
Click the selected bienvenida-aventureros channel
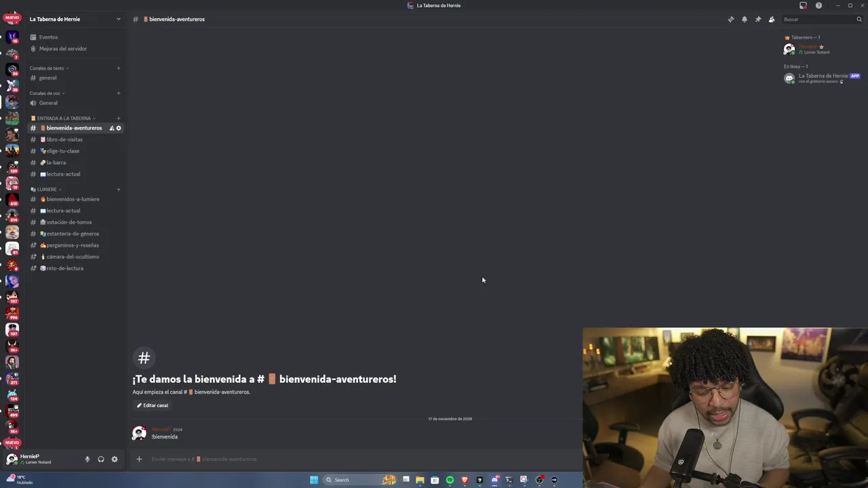click(75, 128)
